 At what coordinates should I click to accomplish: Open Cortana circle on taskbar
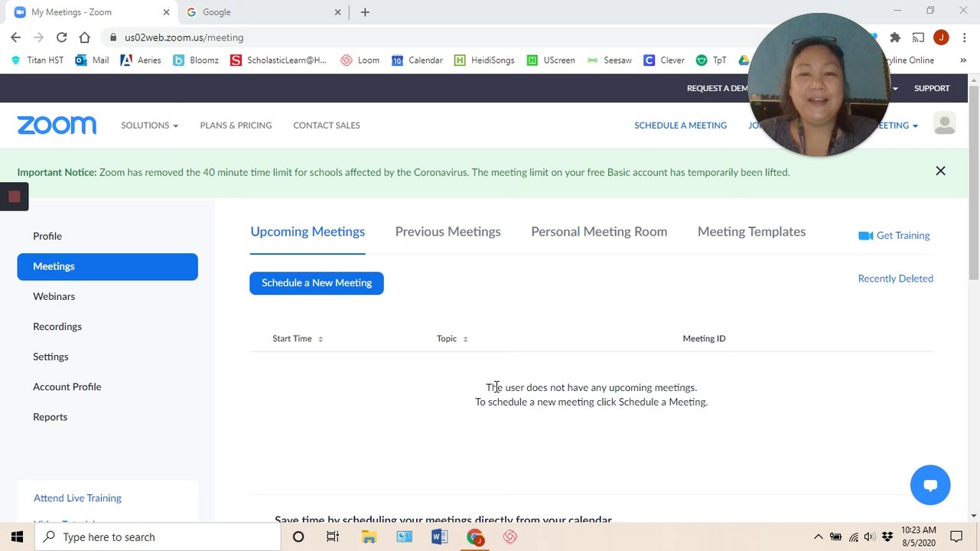pyautogui.click(x=298, y=537)
